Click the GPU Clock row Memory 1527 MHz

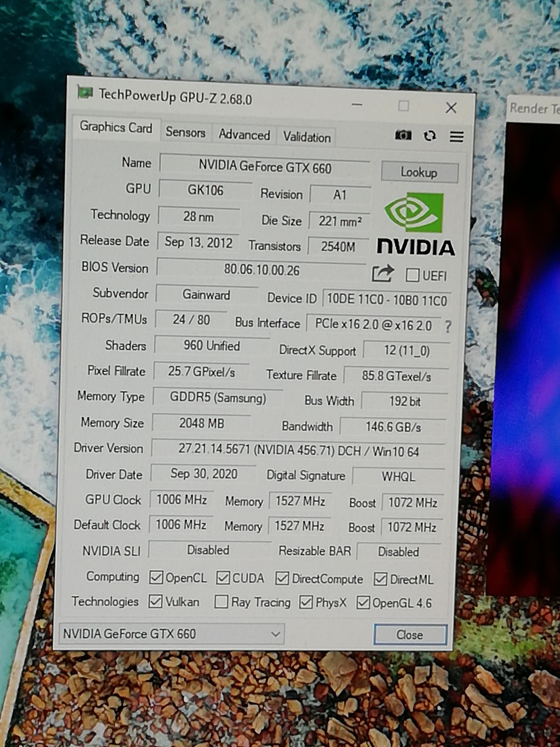[x=300, y=501]
